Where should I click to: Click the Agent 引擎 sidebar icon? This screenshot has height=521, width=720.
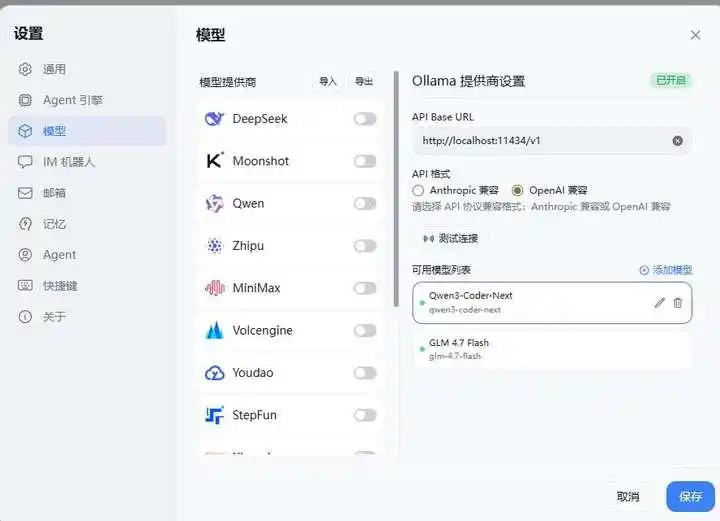25,100
